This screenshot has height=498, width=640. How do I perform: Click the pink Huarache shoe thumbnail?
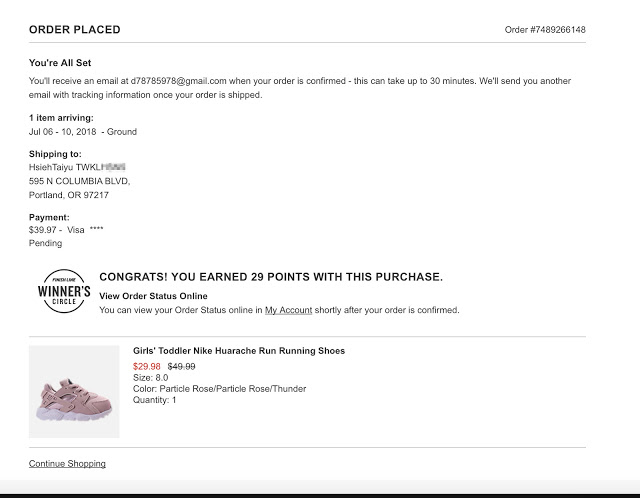click(x=74, y=391)
